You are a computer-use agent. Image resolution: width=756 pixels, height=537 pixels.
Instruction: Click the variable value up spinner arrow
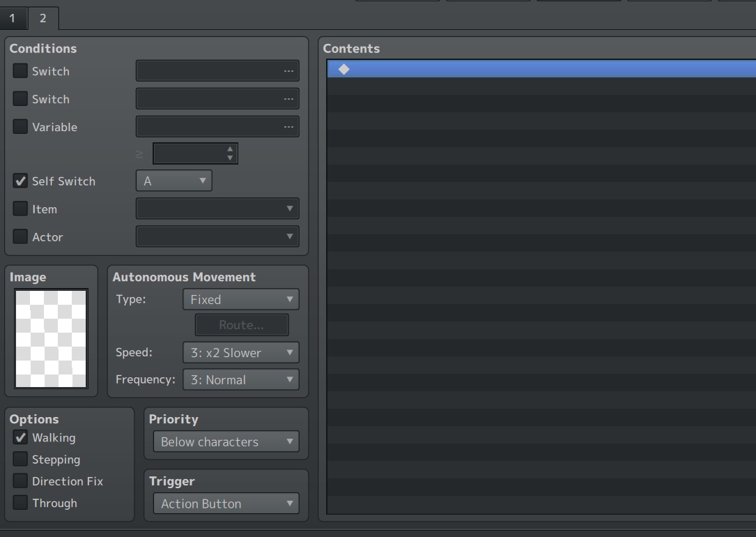tap(230, 149)
